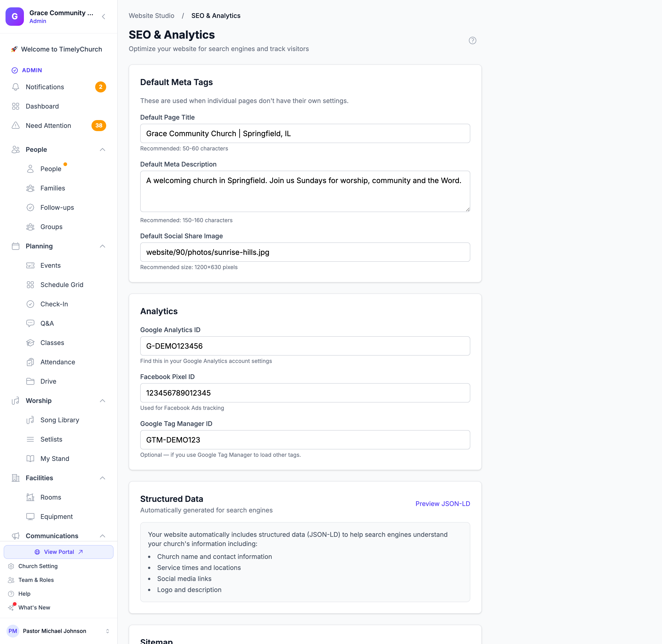Image resolution: width=662 pixels, height=644 pixels.
Task: Open Team & Roles
Action: click(36, 580)
